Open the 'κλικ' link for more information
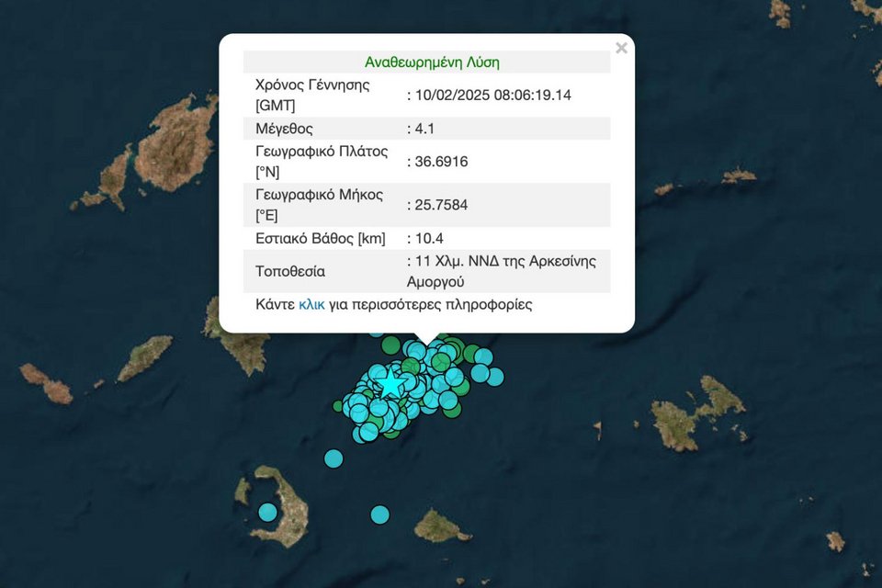The height and width of the screenshot is (588, 882). pos(311,304)
